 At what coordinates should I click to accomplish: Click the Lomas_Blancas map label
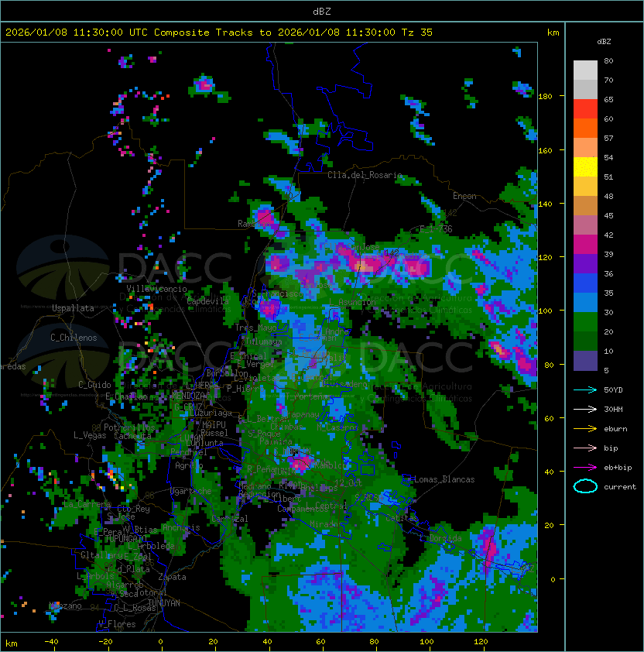pos(444,479)
